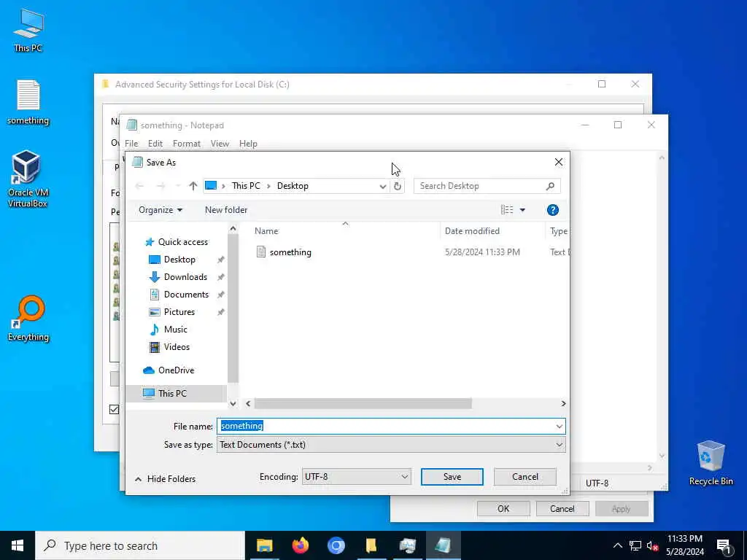Click the network tray icon
This screenshot has height=560, width=747.
point(635,546)
